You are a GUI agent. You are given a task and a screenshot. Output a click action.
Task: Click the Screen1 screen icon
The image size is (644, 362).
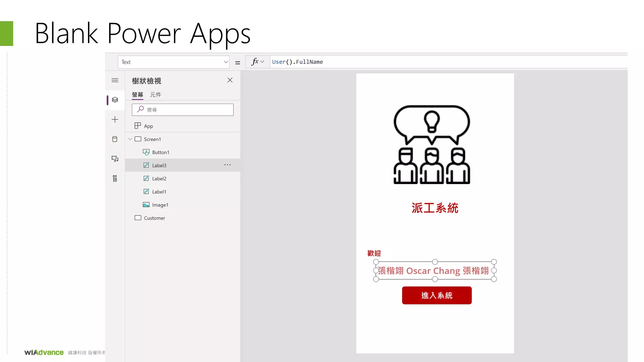(138, 139)
